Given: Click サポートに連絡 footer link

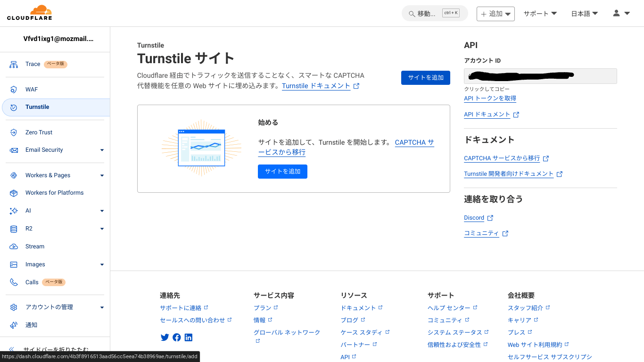Looking at the screenshot, I should (181, 308).
